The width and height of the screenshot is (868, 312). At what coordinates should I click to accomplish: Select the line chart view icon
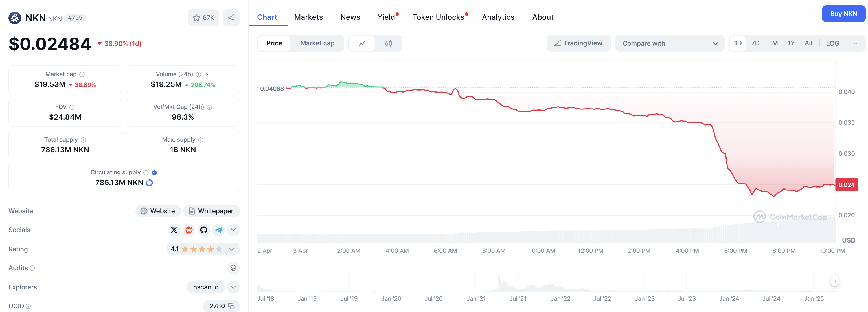click(362, 43)
